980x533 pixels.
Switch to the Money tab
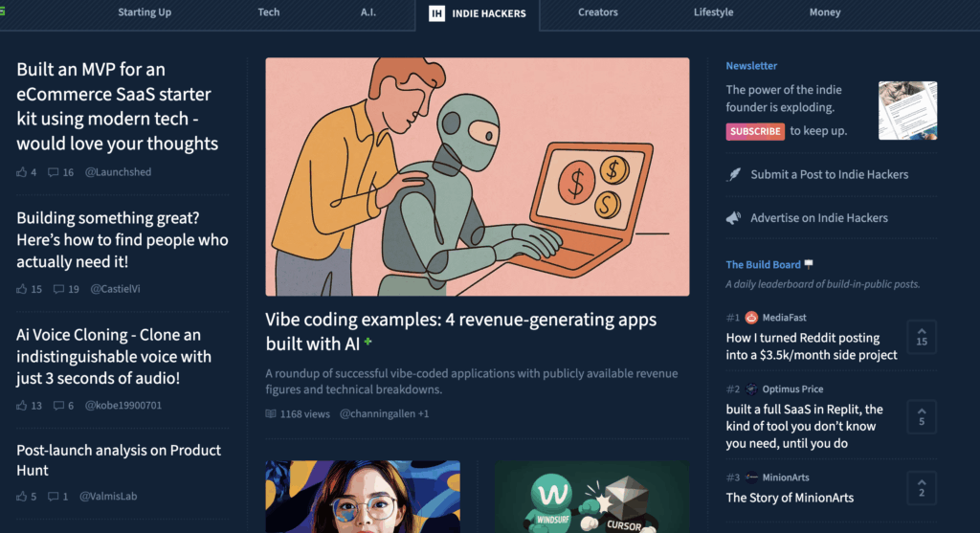824,11
